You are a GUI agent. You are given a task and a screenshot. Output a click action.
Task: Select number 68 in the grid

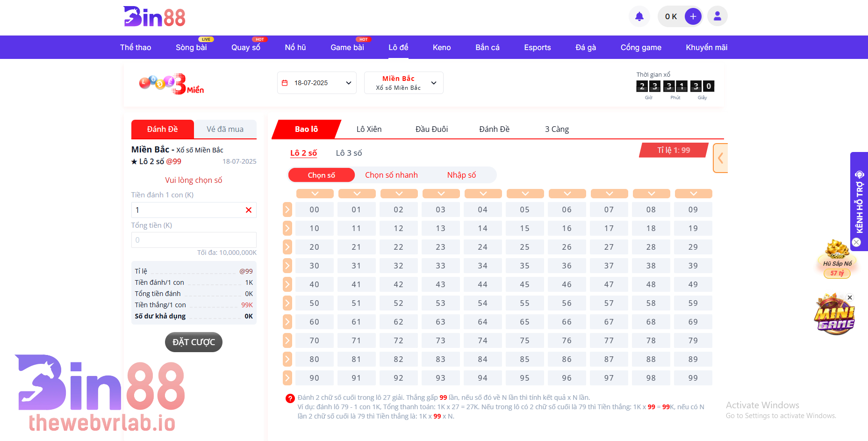pyautogui.click(x=651, y=321)
